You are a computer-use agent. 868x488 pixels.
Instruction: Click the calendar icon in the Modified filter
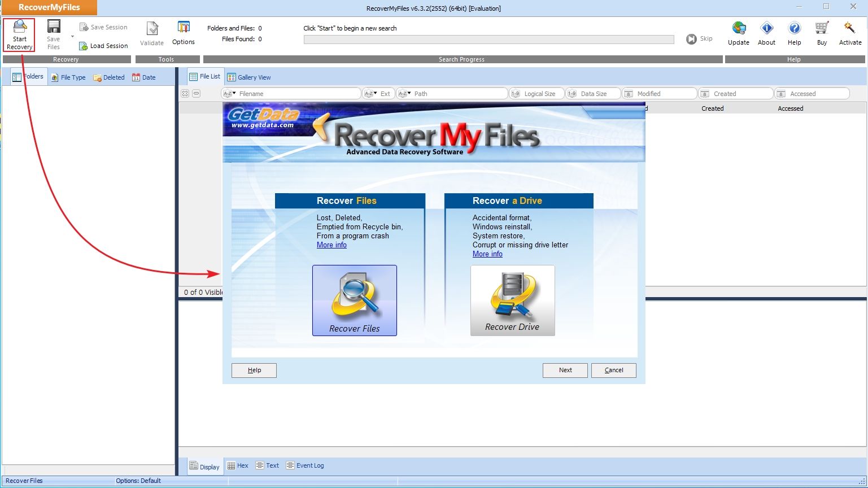click(629, 94)
